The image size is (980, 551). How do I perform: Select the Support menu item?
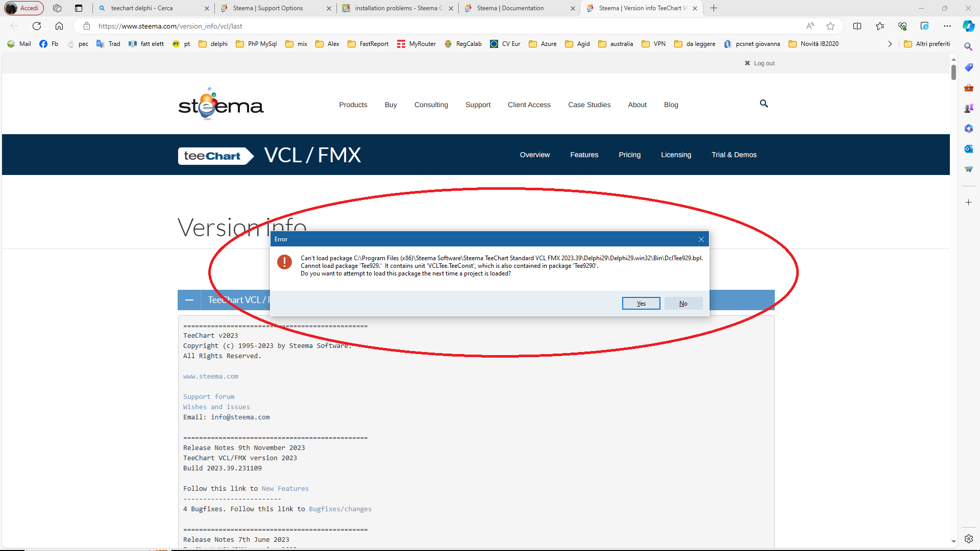point(478,105)
